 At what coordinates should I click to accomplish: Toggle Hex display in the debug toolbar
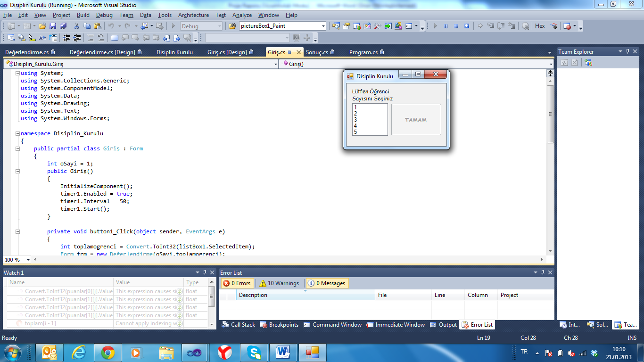[540, 26]
